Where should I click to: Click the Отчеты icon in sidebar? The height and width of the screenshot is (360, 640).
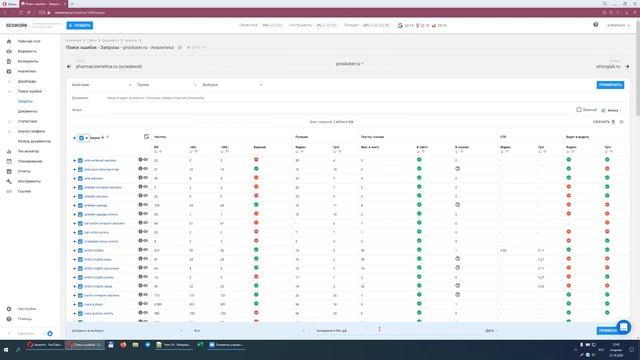click(x=9, y=171)
